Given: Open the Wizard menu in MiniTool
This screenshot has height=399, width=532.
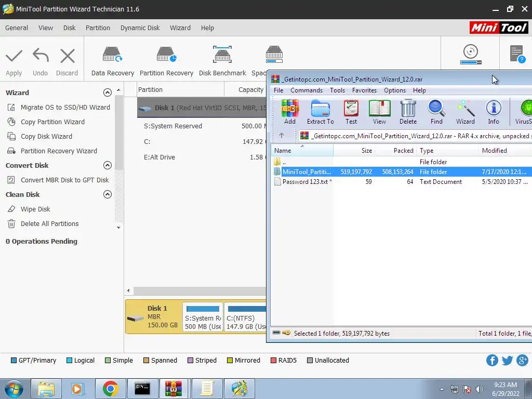Looking at the screenshot, I should pos(180,28).
